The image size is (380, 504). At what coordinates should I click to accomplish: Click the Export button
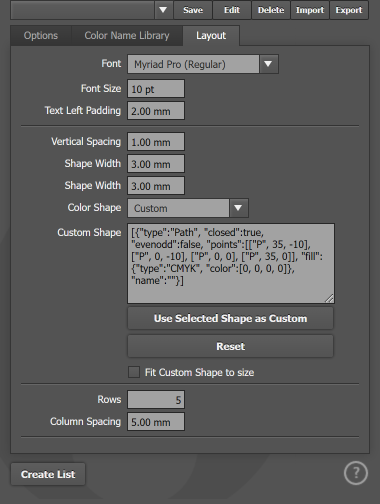tap(349, 10)
